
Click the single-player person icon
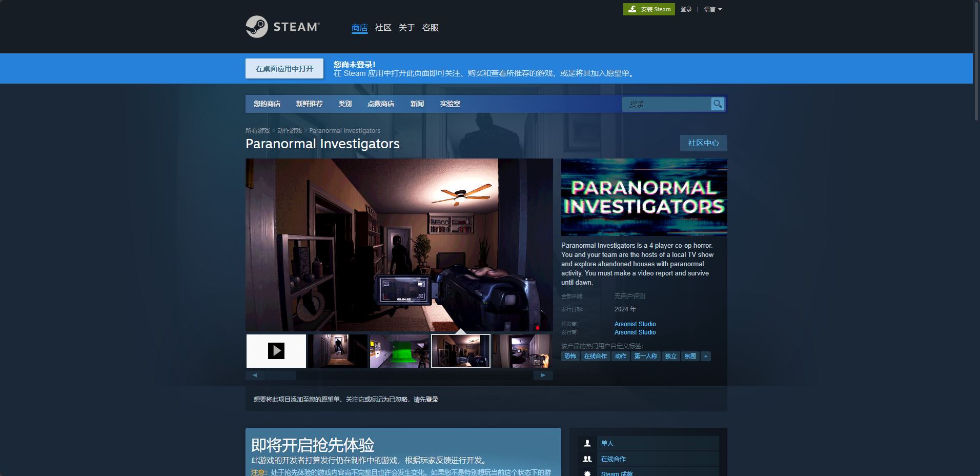(587, 443)
